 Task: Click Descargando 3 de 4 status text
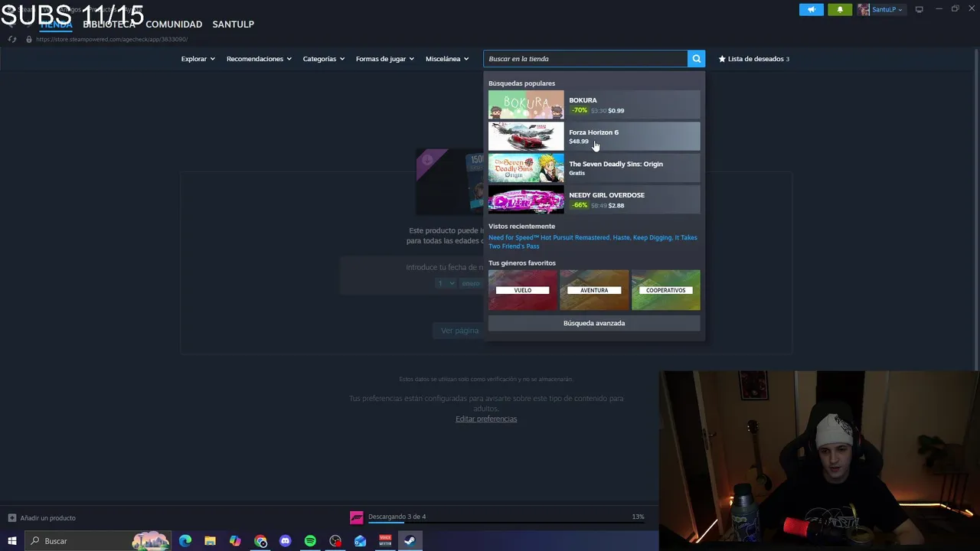397,517
